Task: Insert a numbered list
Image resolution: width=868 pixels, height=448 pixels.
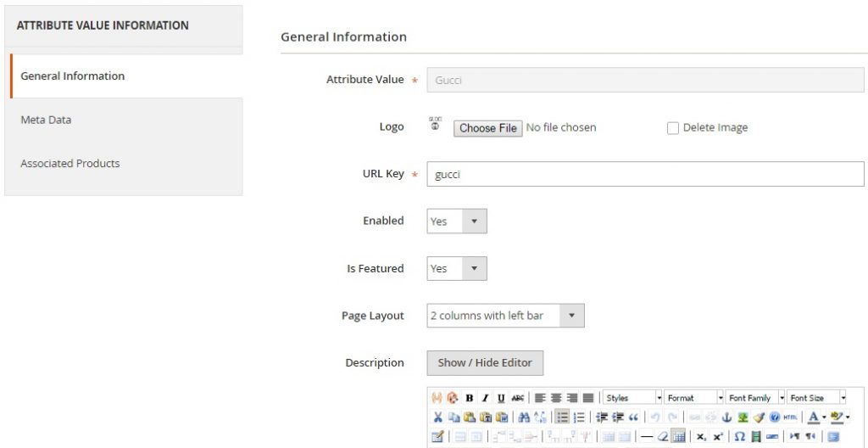Action: coord(579,417)
